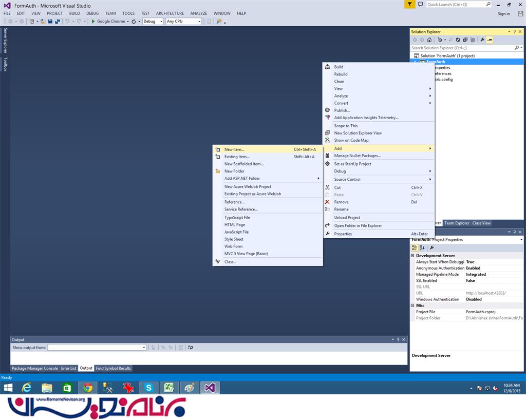Screen dimensions: 526x420
Task: Click the notifications flag icon in title bar
Action: (x=409, y=4)
